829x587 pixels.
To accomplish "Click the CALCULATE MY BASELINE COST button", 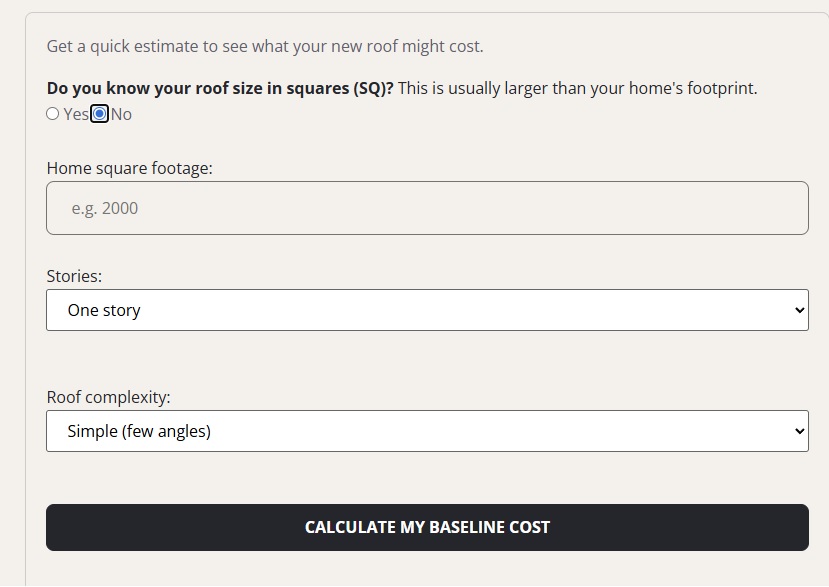I will click(427, 527).
